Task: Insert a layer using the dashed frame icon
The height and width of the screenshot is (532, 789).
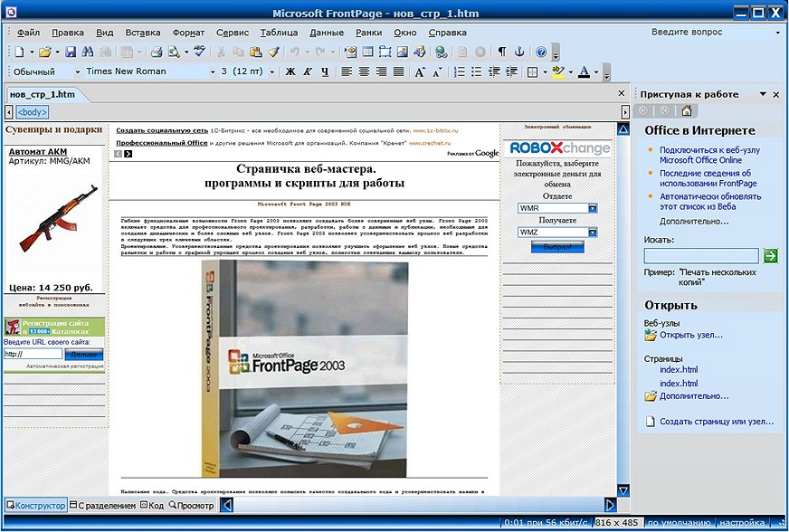Action: coord(385,52)
